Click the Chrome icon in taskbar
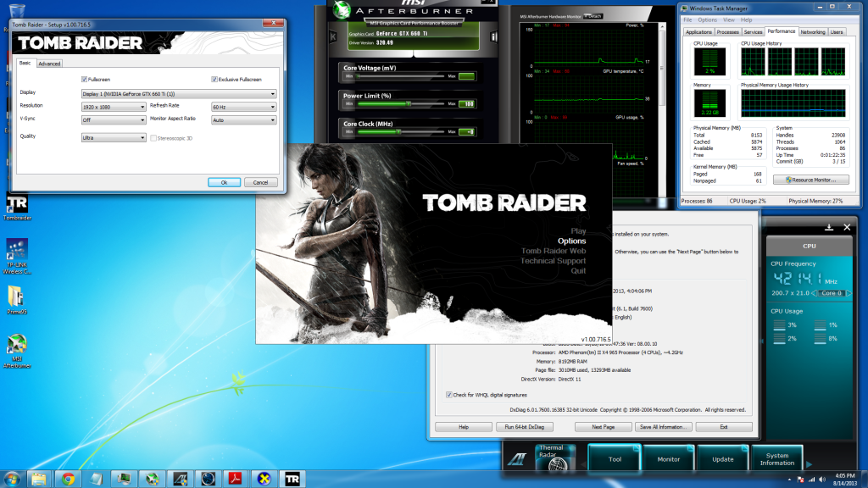868x488 pixels. 67,478
